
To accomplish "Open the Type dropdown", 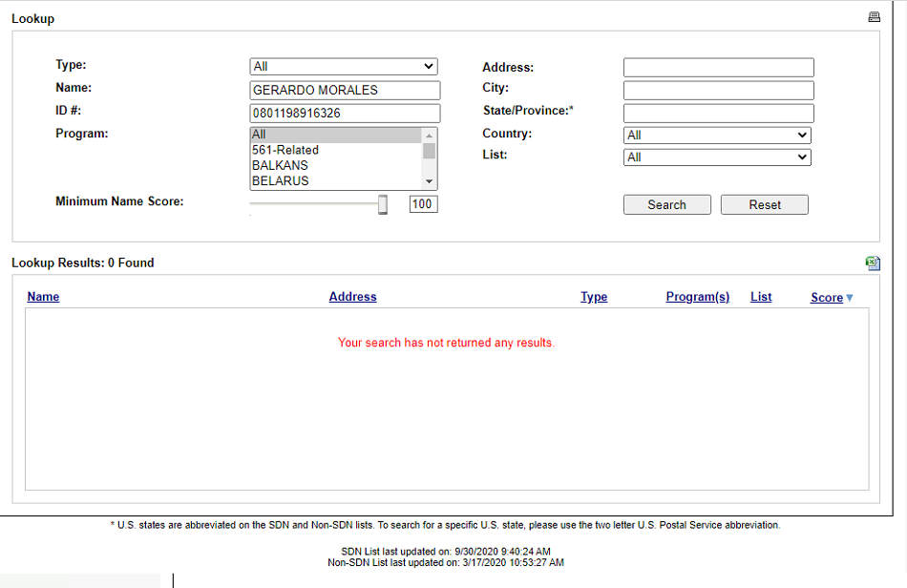I will point(343,67).
